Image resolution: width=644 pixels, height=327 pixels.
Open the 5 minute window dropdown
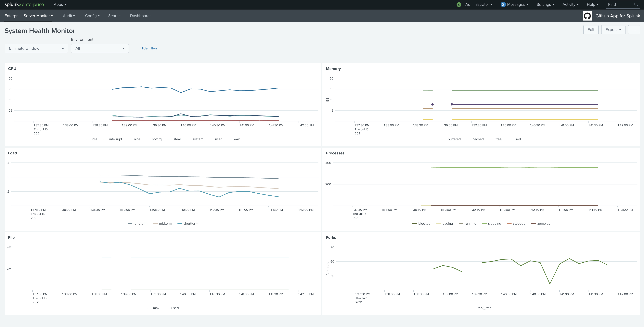click(36, 49)
